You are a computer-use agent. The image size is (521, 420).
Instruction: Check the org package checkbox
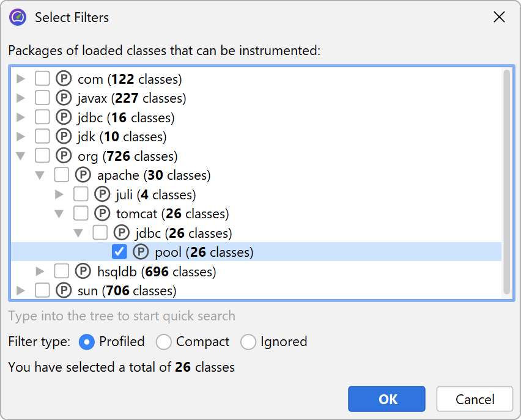[42, 156]
